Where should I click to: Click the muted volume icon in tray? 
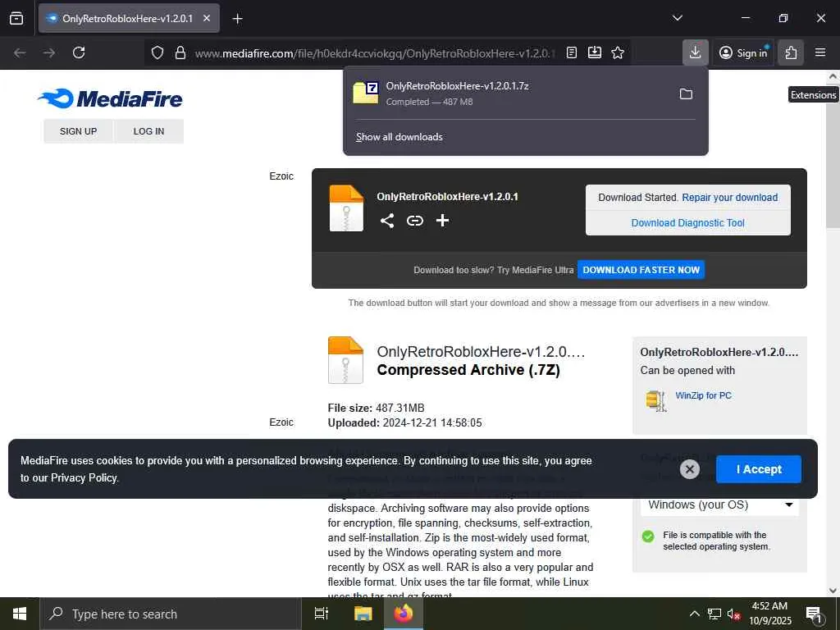point(734,614)
